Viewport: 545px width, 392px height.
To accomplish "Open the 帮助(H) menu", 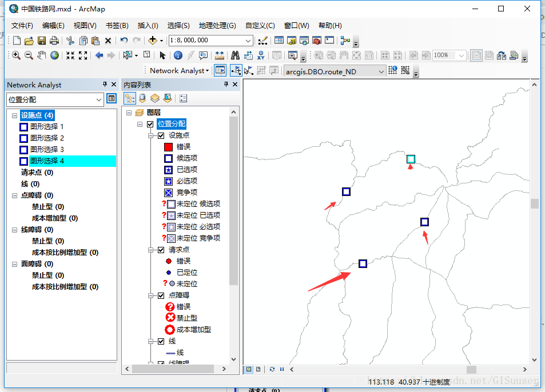I will coord(330,26).
